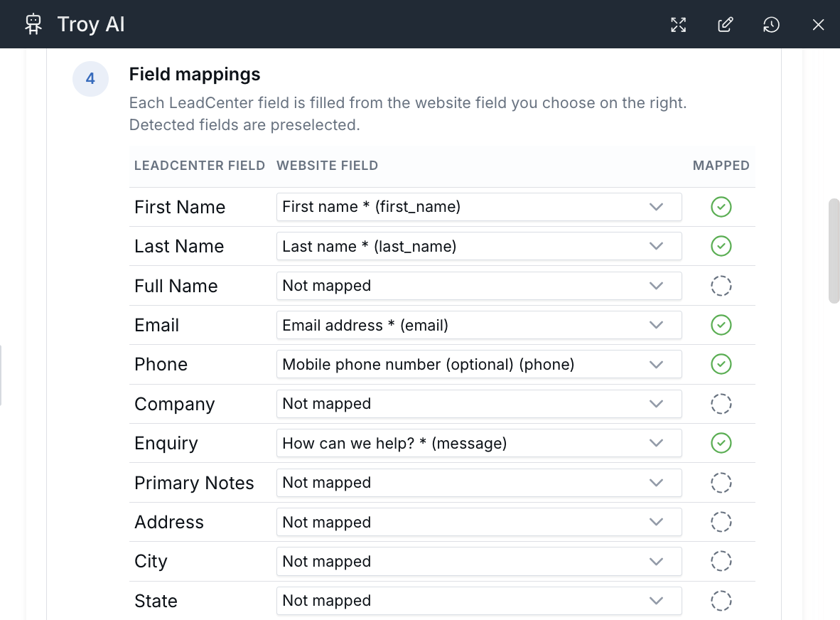Open the Phone website field dropdown
The width and height of the screenshot is (840, 620).
[479, 364]
